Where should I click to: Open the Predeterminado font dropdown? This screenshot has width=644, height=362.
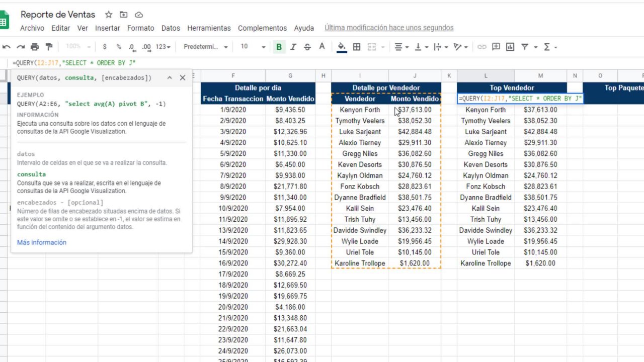click(x=205, y=47)
